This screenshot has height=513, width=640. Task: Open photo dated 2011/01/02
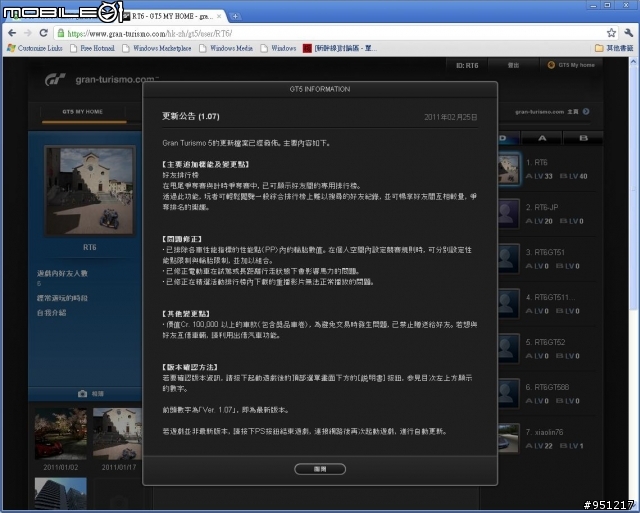point(61,434)
